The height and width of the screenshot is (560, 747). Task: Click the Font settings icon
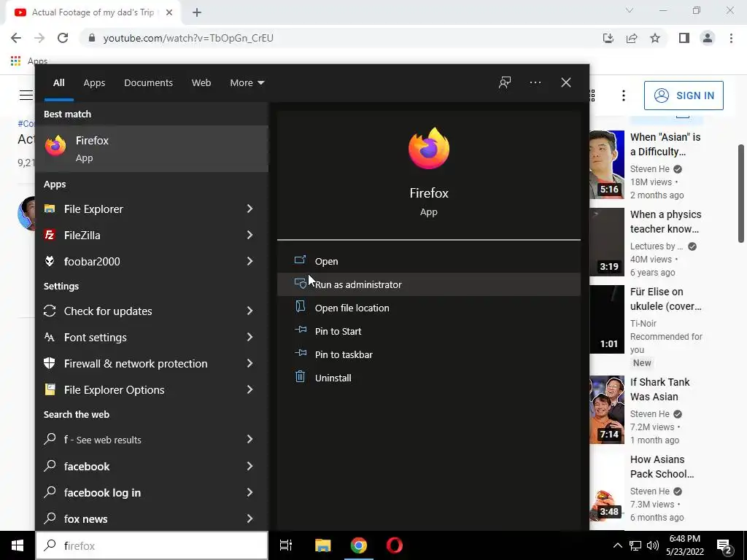tap(50, 337)
